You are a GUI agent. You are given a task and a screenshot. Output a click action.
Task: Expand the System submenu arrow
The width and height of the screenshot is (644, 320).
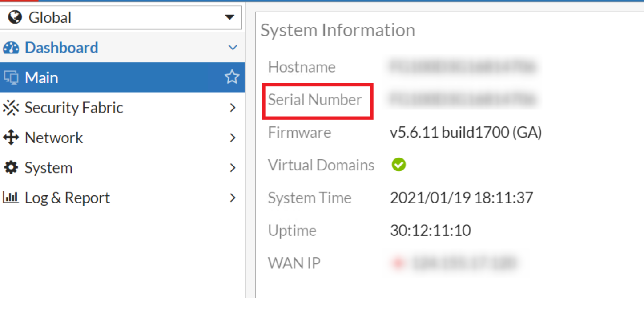233,168
